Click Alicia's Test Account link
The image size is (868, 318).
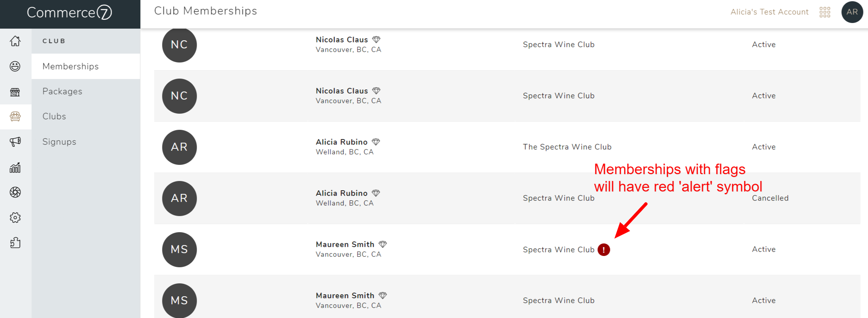tap(769, 12)
